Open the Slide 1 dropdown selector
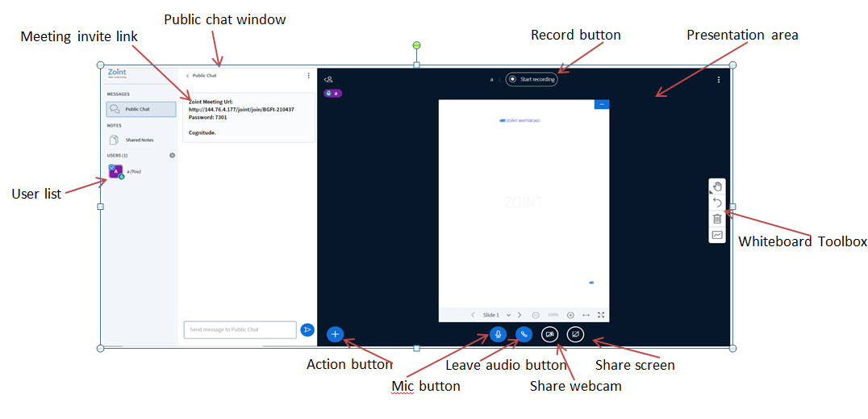868x419 pixels. tap(497, 315)
